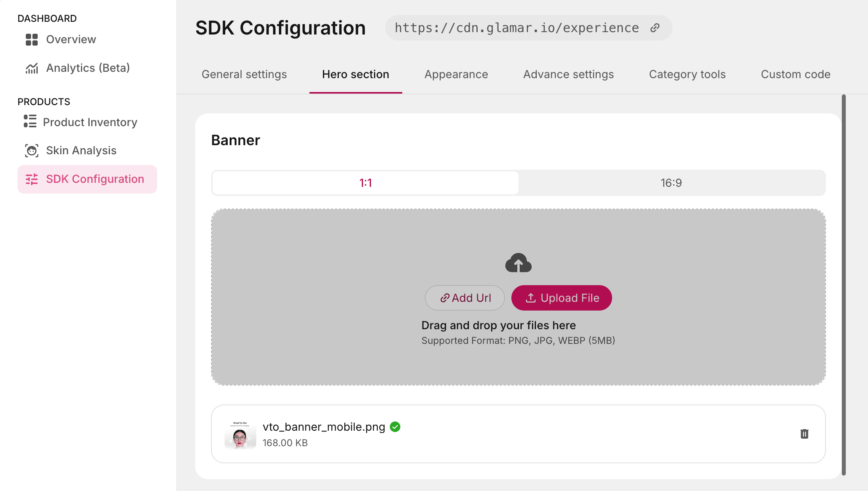Click the Analytics chart icon
This screenshot has width=868, height=491.
[x=32, y=68]
